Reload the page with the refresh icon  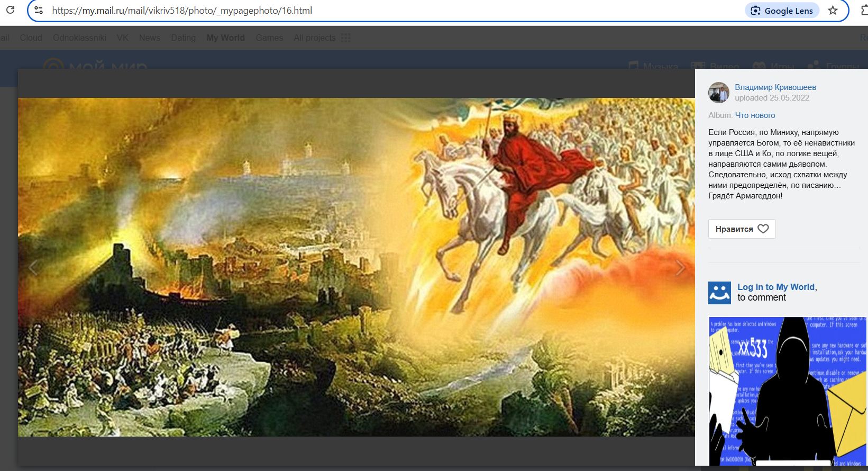[10, 10]
